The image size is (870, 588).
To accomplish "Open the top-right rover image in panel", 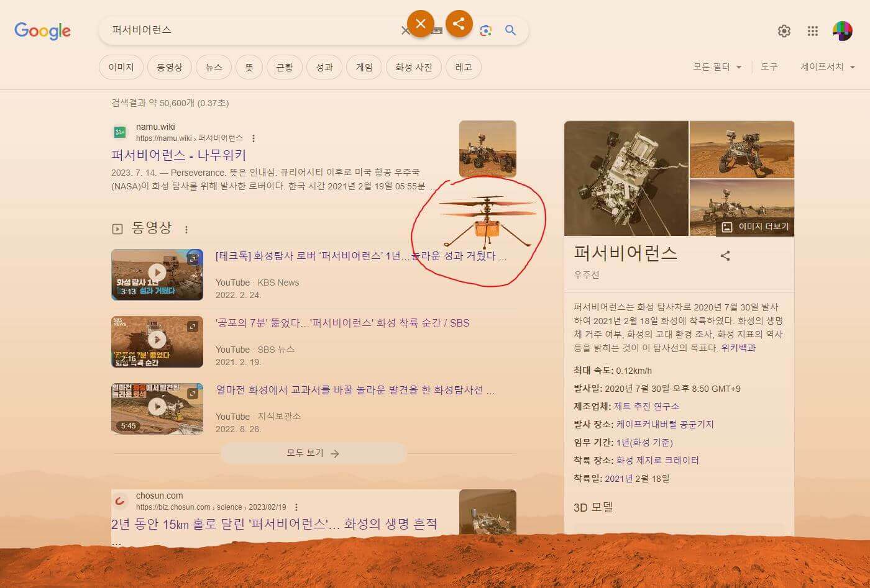I will (742, 150).
